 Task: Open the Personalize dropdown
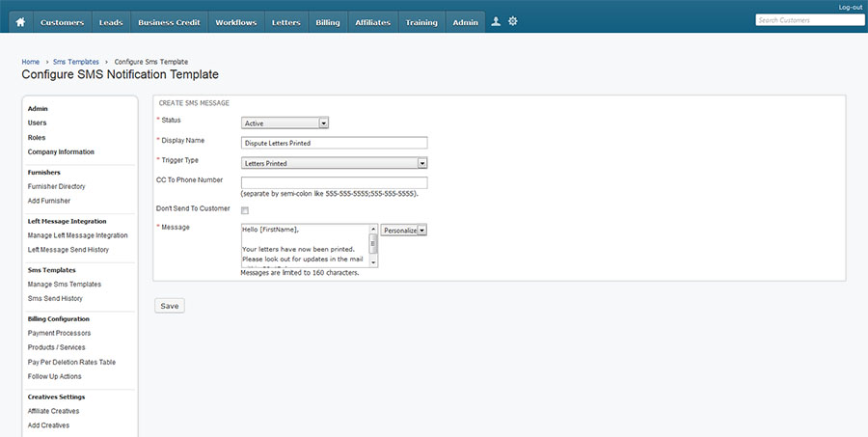point(404,231)
